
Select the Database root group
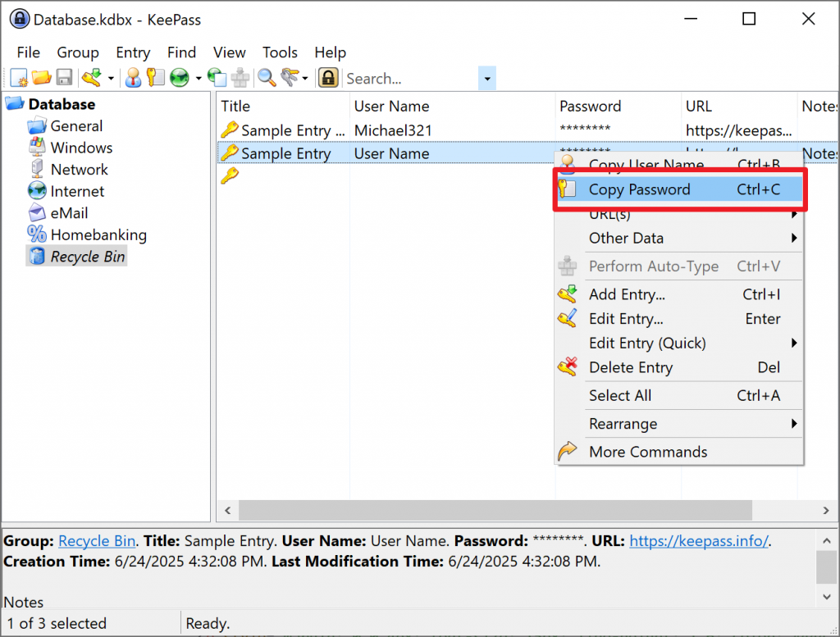coord(62,104)
